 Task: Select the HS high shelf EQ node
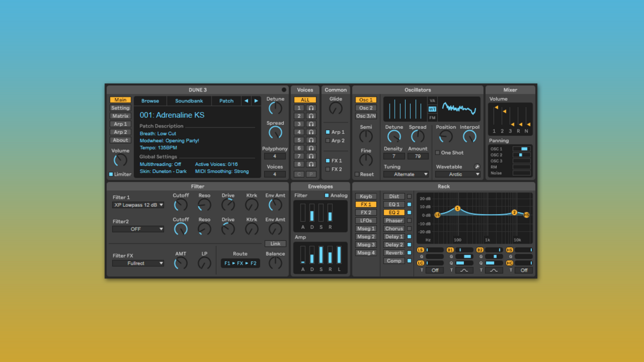(527, 215)
